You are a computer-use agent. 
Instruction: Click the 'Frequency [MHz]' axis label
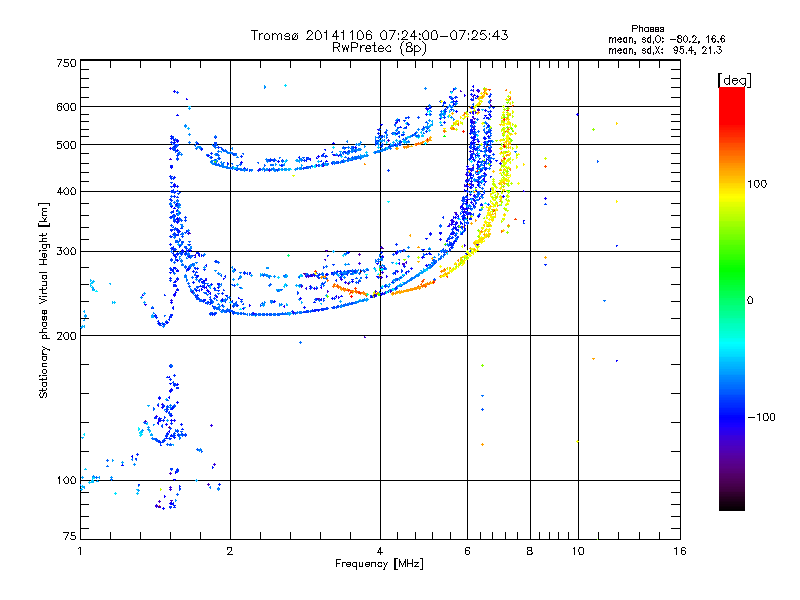coord(379,563)
